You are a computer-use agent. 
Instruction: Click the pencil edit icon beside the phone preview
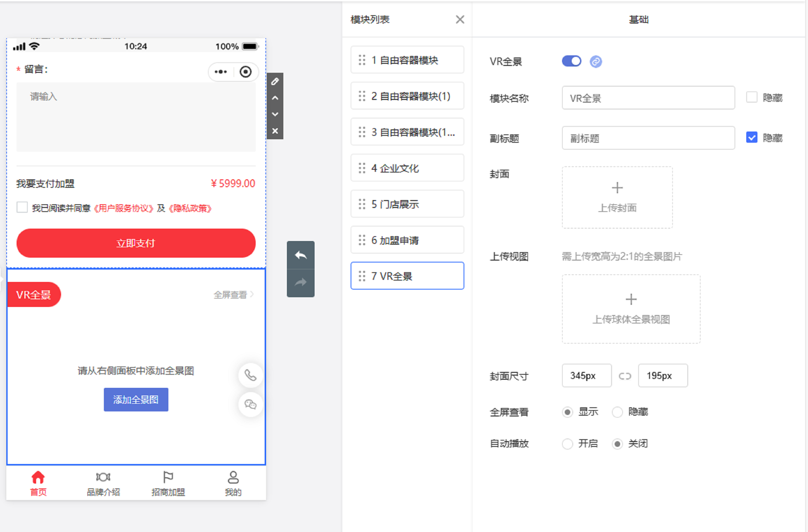[275, 82]
